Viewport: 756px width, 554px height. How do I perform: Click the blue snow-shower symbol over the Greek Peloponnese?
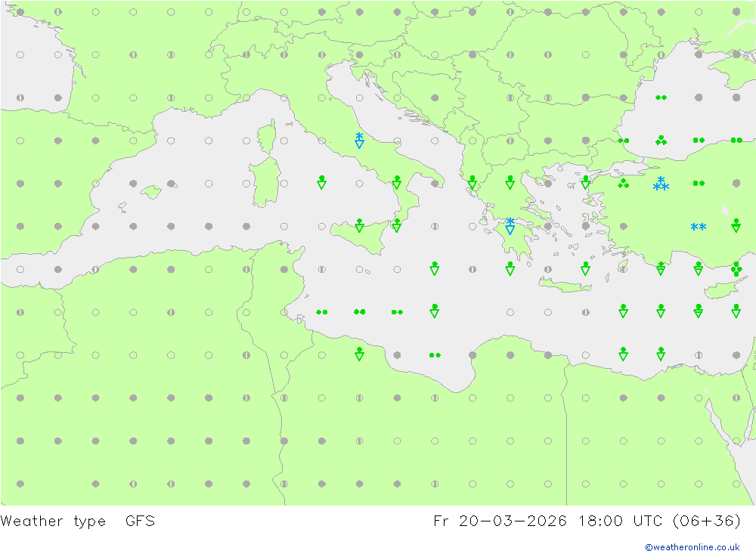[510, 226]
